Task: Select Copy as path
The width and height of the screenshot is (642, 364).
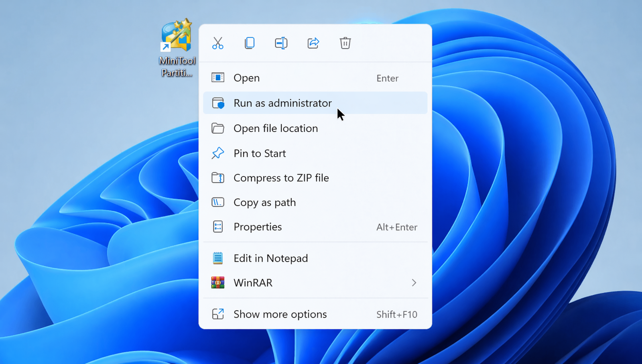Action: click(x=315, y=202)
